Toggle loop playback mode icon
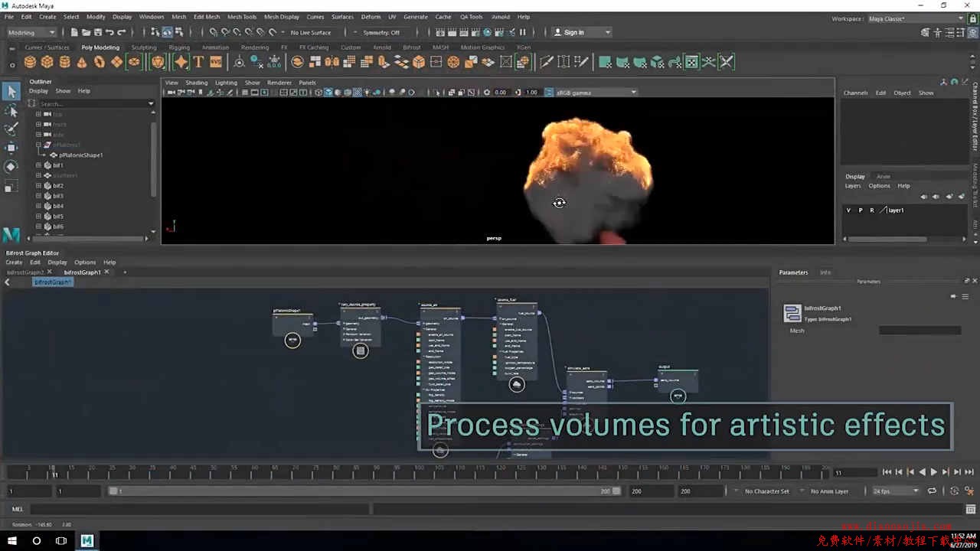This screenshot has width=980, height=551. 932,491
